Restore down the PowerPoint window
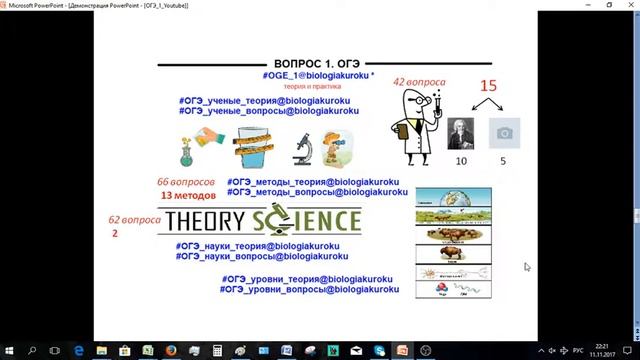The width and height of the screenshot is (640, 360). coord(609,5)
